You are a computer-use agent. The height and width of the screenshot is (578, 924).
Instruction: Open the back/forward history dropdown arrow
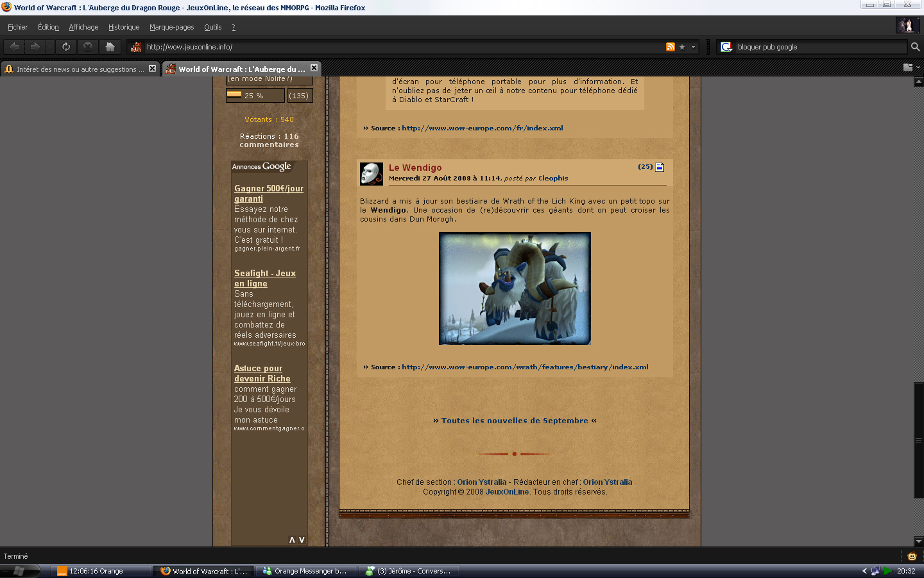50,47
